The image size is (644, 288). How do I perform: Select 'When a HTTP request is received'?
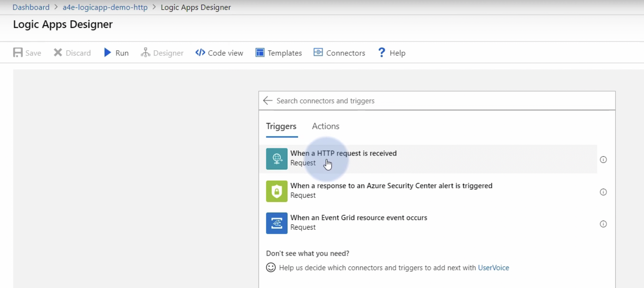(343, 153)
